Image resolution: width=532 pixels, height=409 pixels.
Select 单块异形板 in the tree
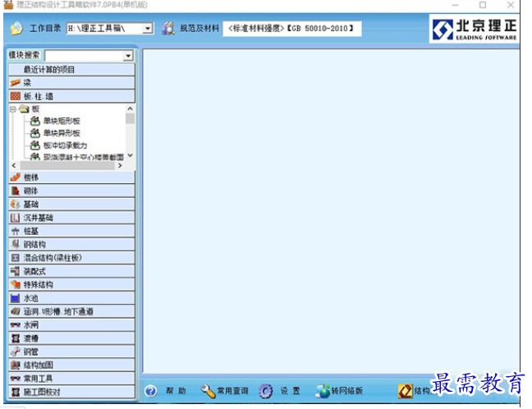coord(62,133)
